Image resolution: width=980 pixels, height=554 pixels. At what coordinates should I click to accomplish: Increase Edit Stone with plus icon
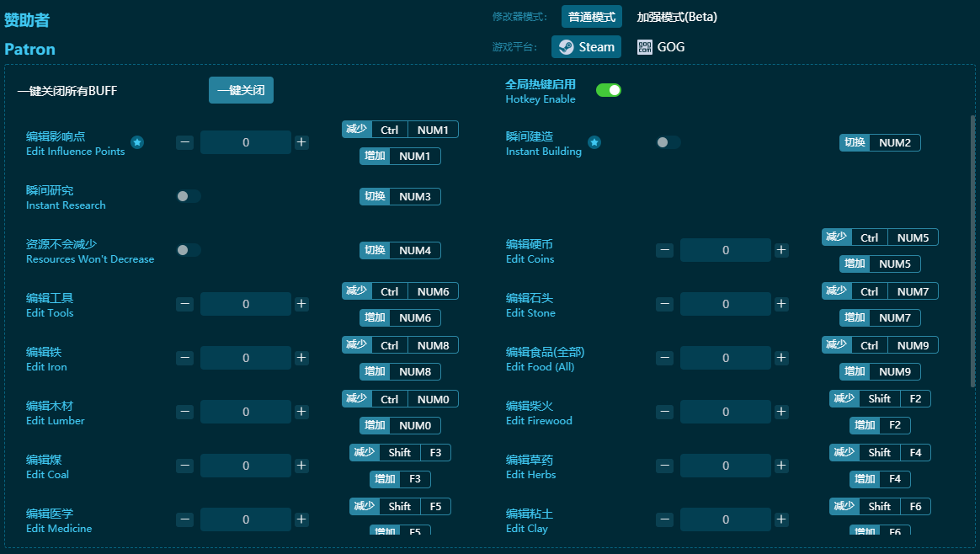pos(781,304)
